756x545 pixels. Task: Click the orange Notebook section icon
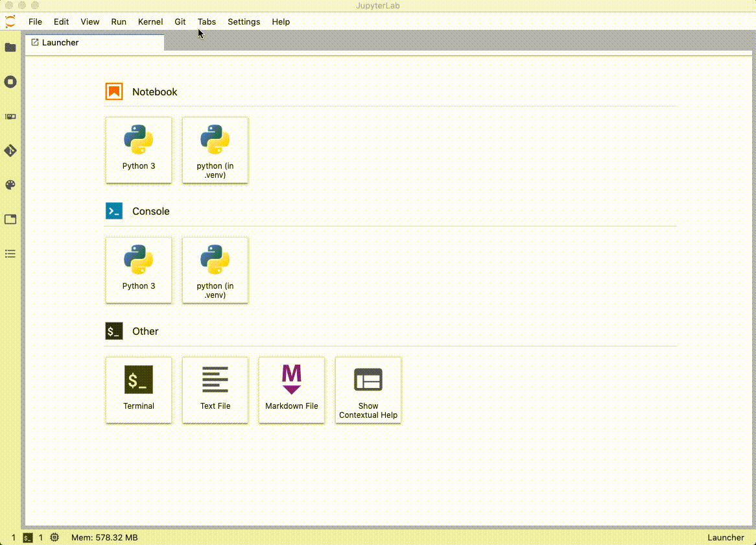[x=114, y=91]
